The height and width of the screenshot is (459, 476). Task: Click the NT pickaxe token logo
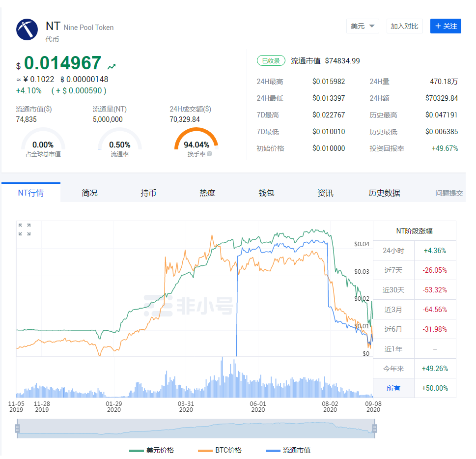click(27, 29)
